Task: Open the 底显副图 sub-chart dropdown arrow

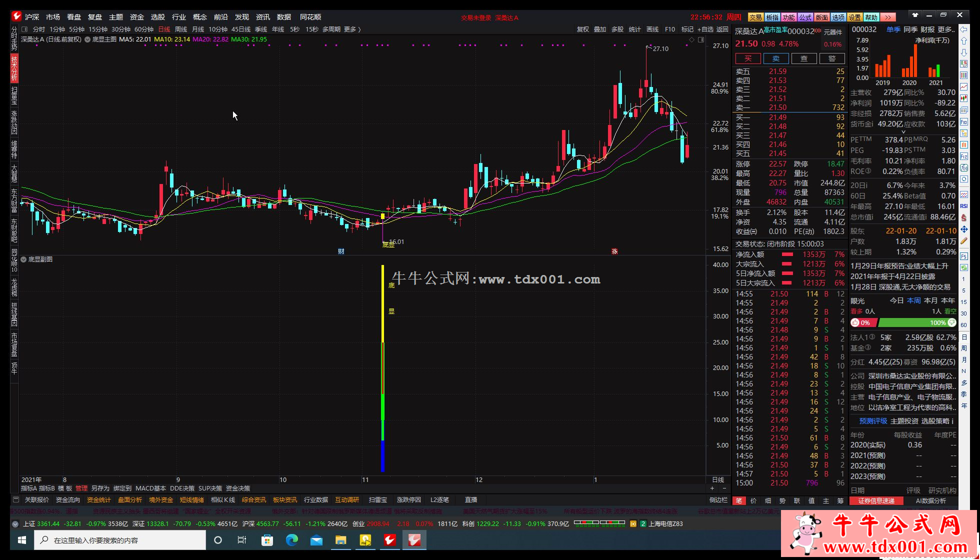Action: 23,259
